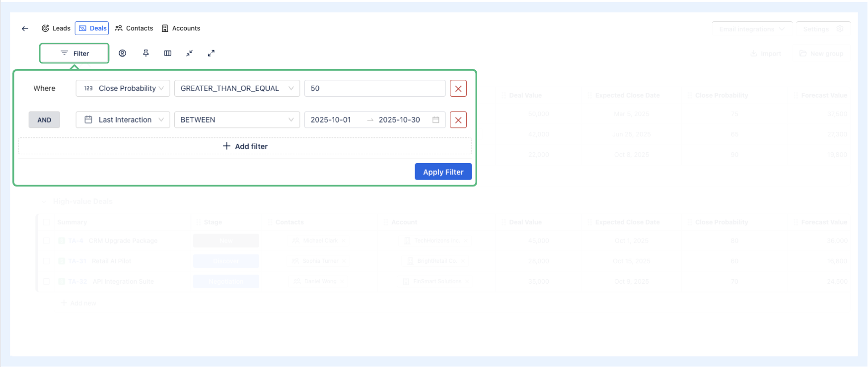Toggle the AND logic operator
This screenshot has width=868, height=367.
tap(44, 120)
